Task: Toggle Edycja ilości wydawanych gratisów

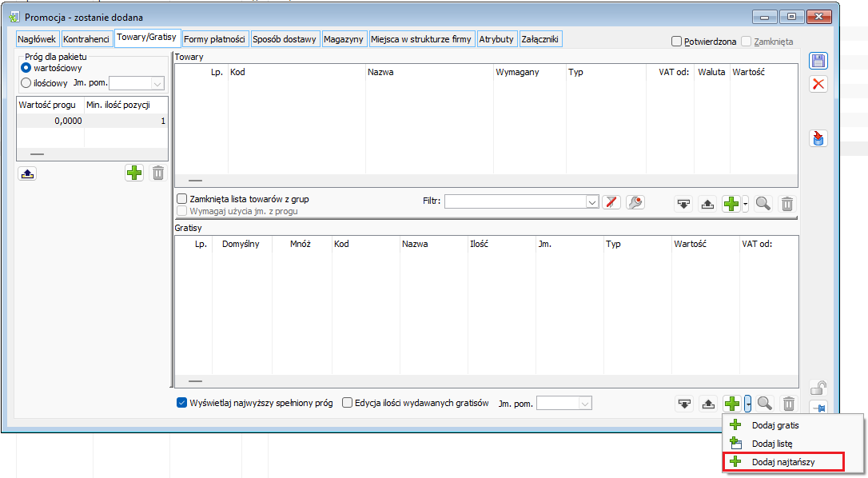Action: (347, 403)
